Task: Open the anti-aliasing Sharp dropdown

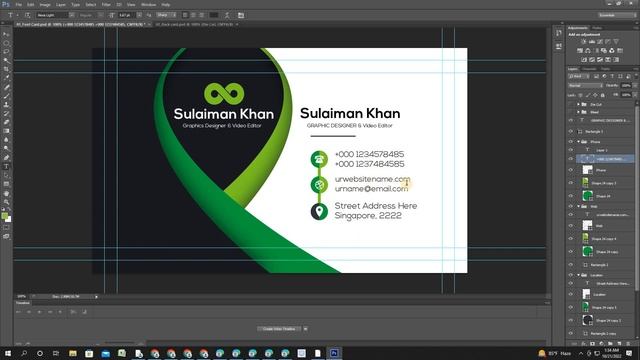Action: coord(166,15)
